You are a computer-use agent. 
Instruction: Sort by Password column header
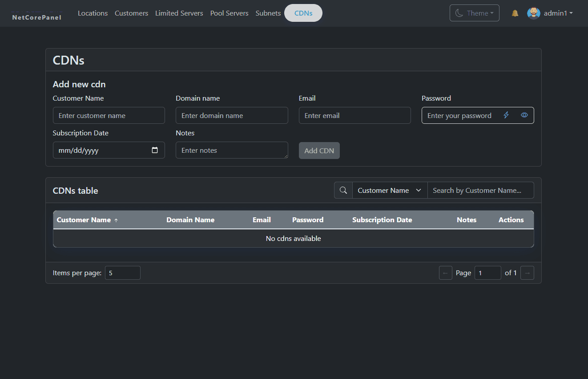click(308, 220)
